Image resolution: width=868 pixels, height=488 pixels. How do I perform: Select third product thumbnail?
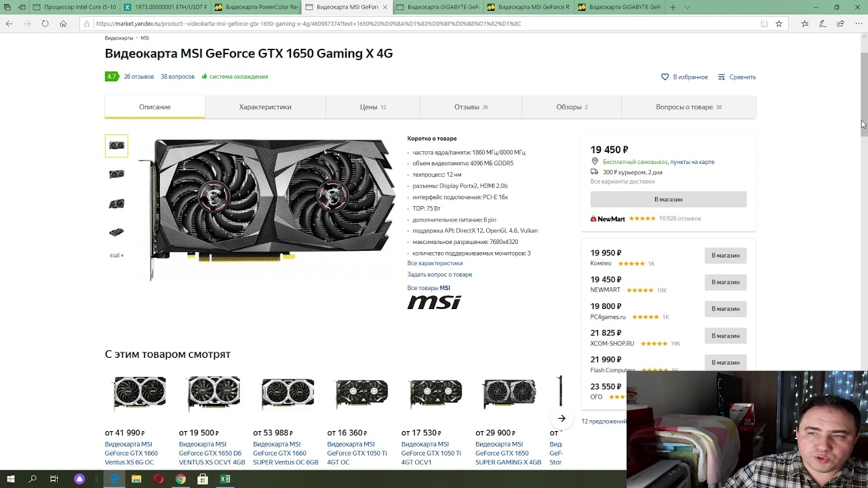[117, 203]
